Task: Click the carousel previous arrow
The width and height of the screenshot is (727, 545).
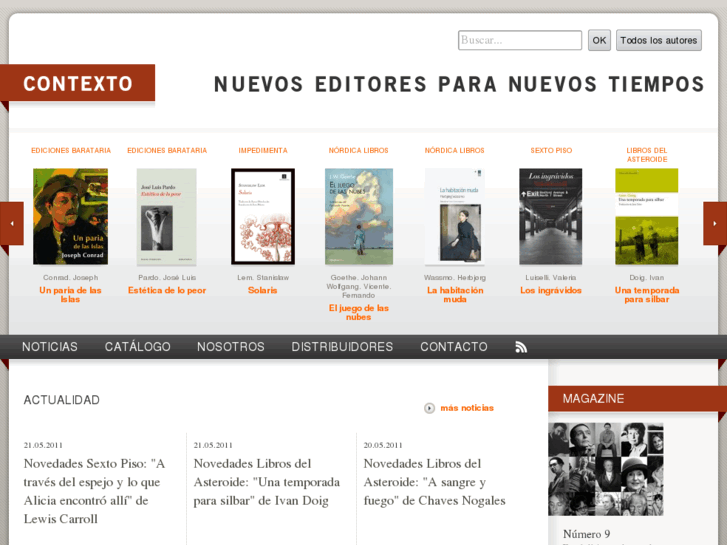Action: point(12,223)
